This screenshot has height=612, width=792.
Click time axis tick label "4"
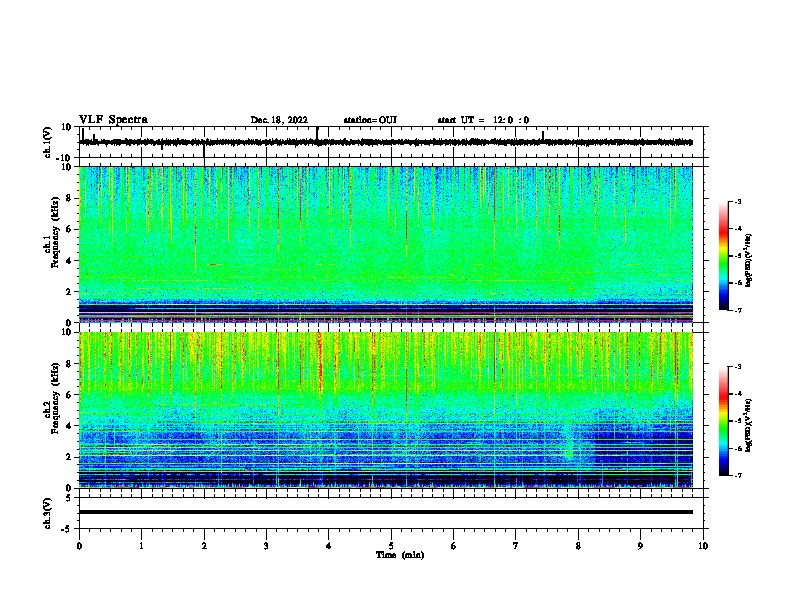click(329, 546)
